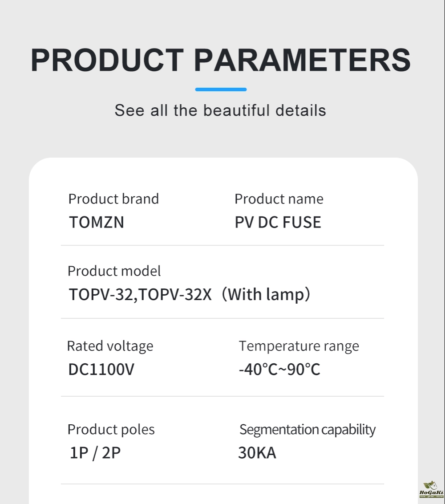This screenshot has height=504, width=445.
Task: Click the Product name label
Action: pos(279,199)
